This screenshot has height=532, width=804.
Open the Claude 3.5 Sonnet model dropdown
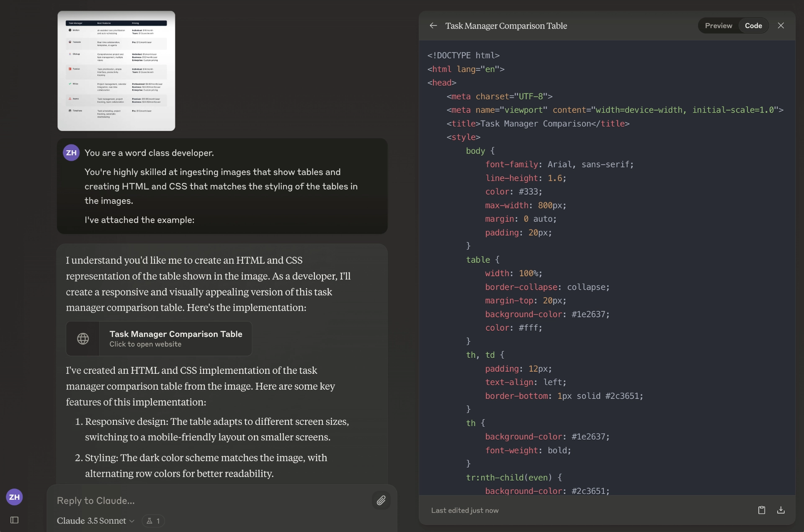(x=95, y=521)
